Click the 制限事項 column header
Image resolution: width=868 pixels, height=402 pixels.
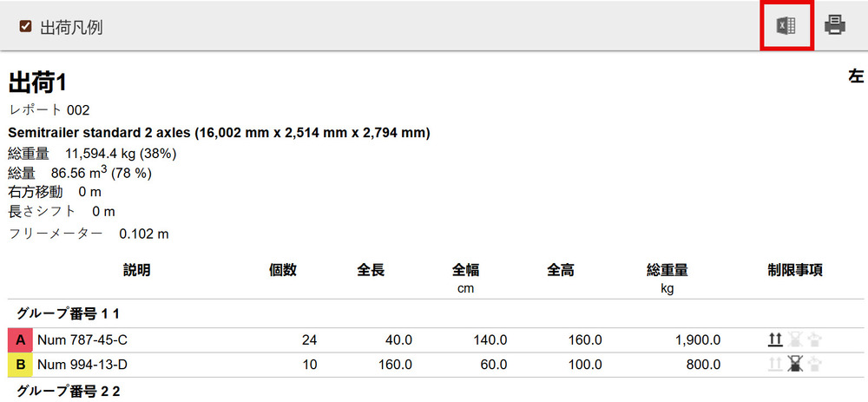point(794,271)
